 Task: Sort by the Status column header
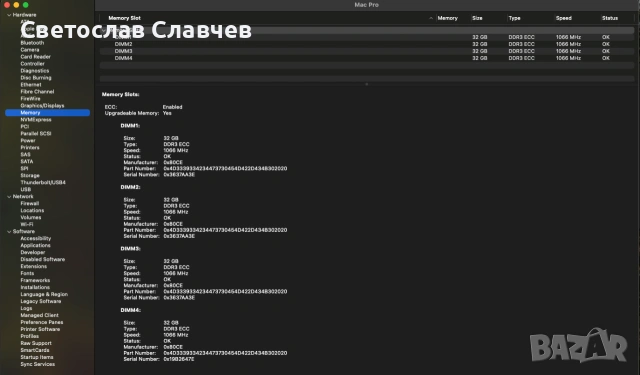610,18
